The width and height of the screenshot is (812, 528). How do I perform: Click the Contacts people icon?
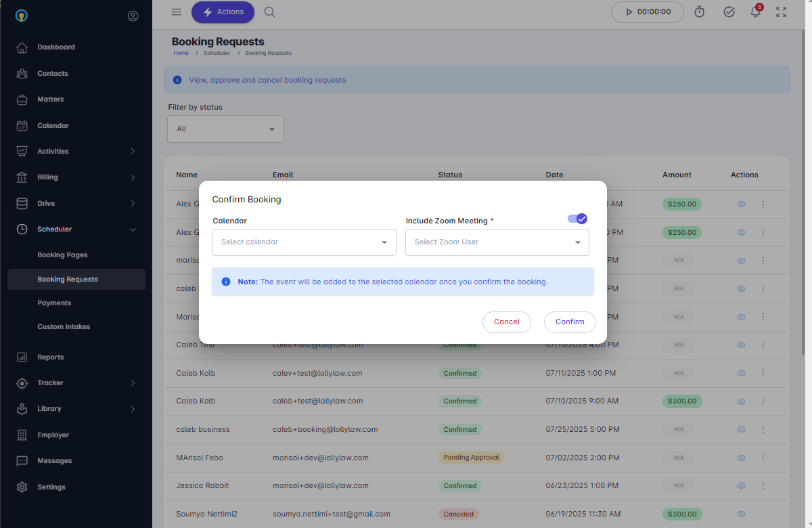coord(22,73)
